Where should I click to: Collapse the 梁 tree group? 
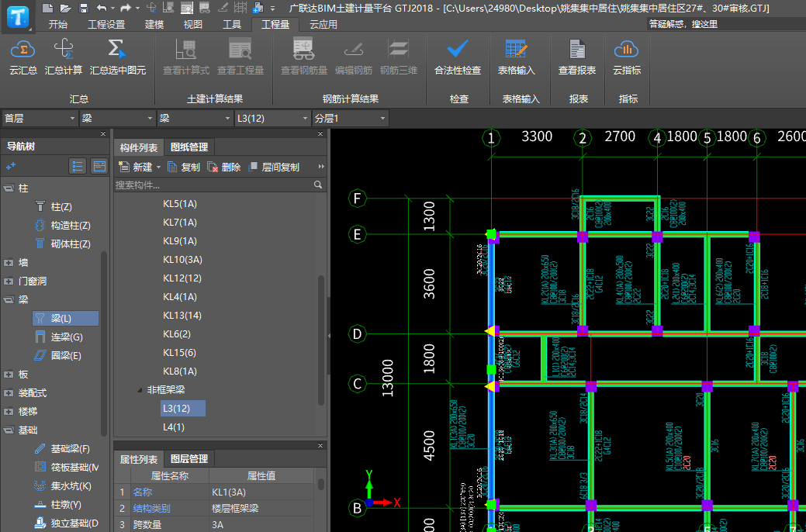(9, 299)
